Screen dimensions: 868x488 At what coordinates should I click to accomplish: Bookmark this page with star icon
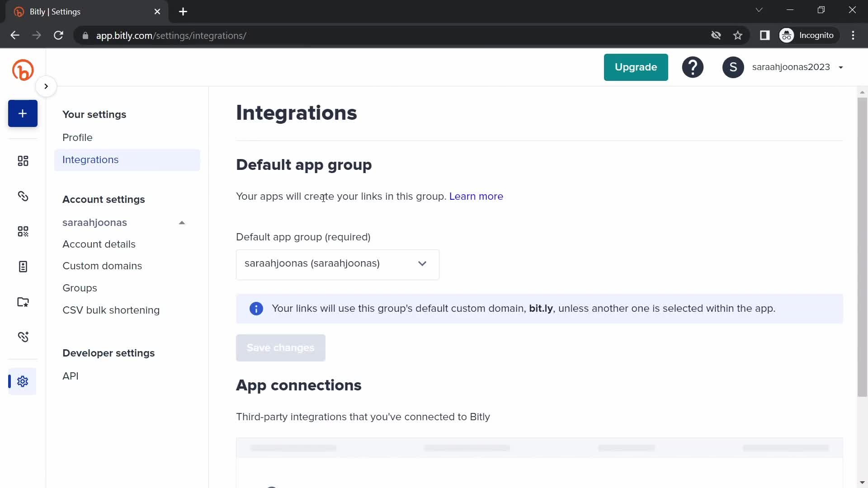coord(738,35)
